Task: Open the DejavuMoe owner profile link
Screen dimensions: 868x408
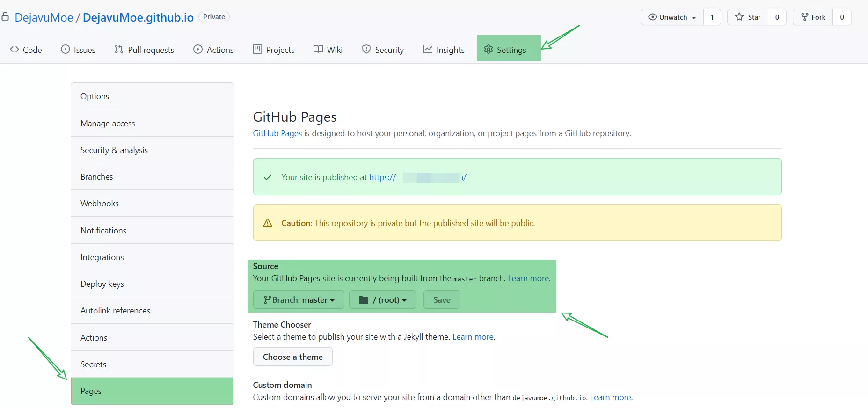Action: 44,18
